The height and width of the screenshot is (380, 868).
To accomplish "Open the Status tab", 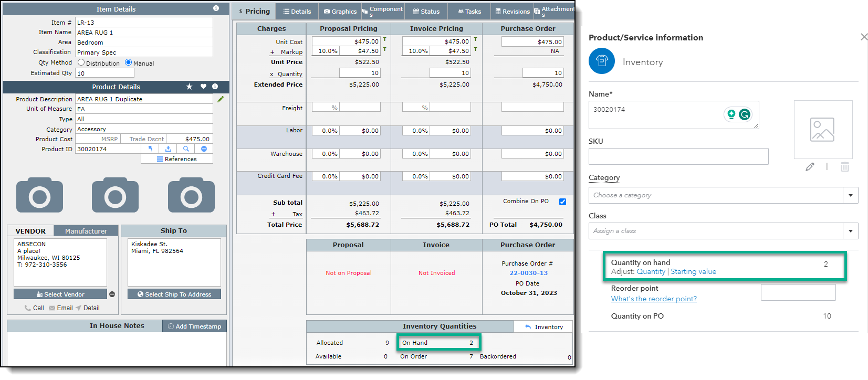I will pos(426,11).
